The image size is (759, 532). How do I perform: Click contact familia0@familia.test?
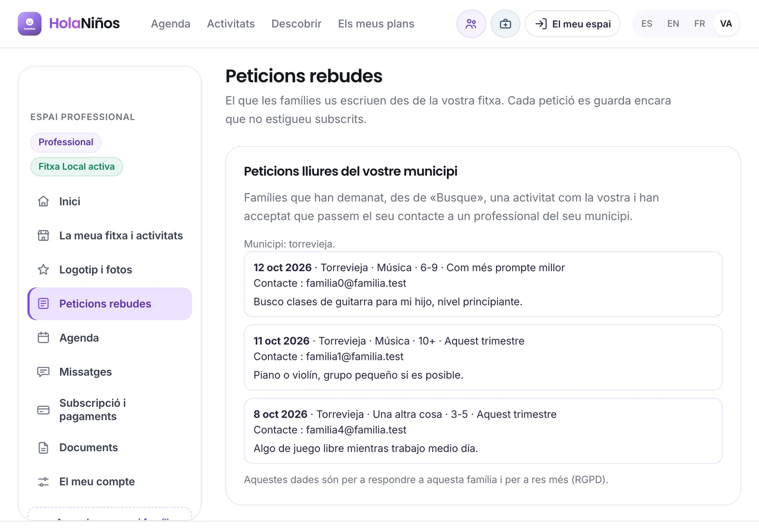356,284
